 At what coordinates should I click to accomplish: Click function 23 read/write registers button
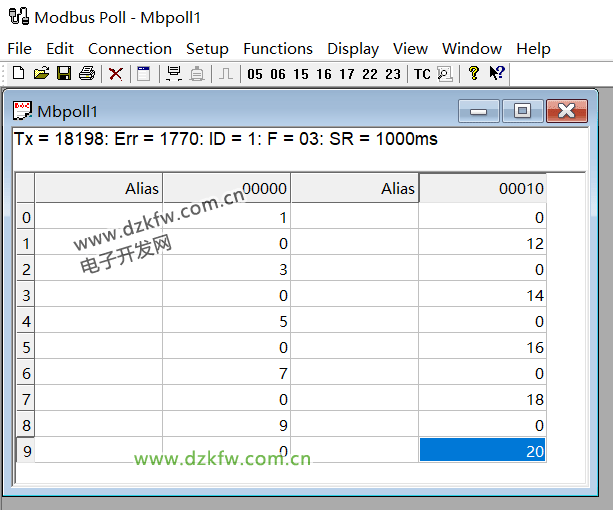[x=393, y=74]
